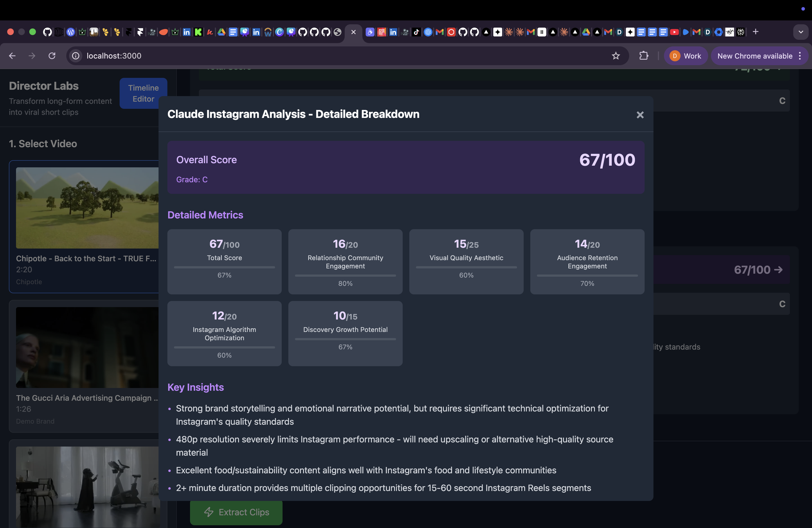This screenshot has width=812, height=528.
Task: Open the TikTok browser tab
Action: click(416, 32)
